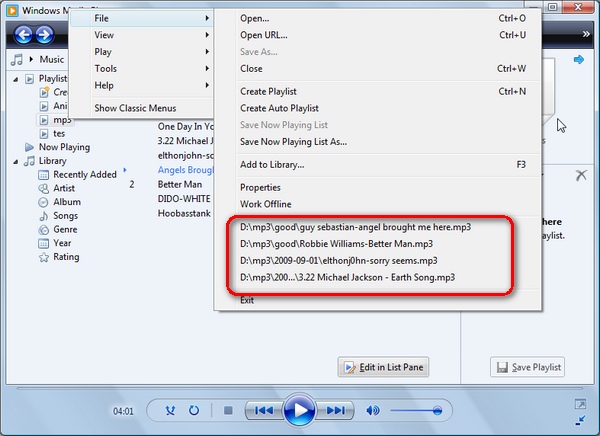The height and width of the screenshot is (436, 600).
Task: Click the seek bar above playback controls
Action: (300, 389)
